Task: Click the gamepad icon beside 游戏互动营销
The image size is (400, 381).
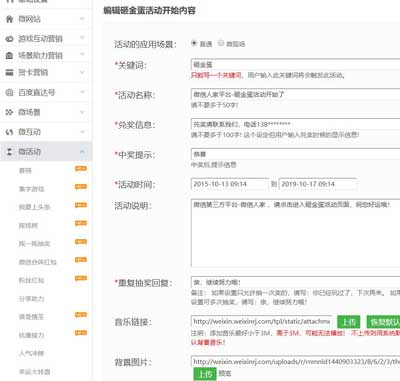Action: [x=9, y=39]
